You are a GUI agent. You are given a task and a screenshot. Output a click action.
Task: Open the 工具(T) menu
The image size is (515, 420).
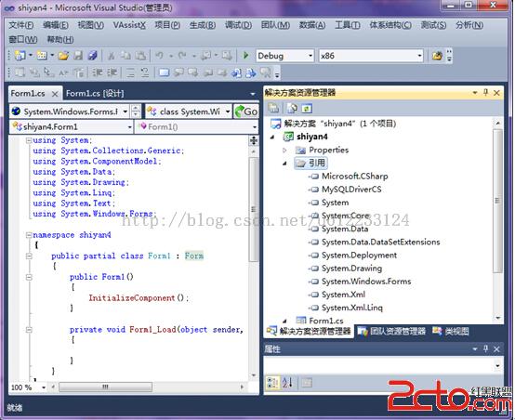(347, 25)
